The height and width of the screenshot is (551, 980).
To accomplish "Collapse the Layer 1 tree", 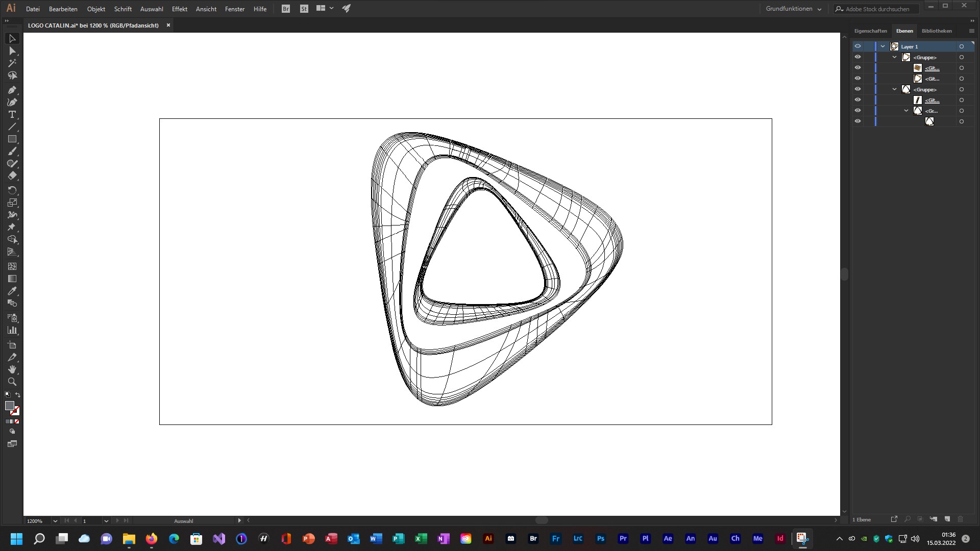I will click(883, 46).
